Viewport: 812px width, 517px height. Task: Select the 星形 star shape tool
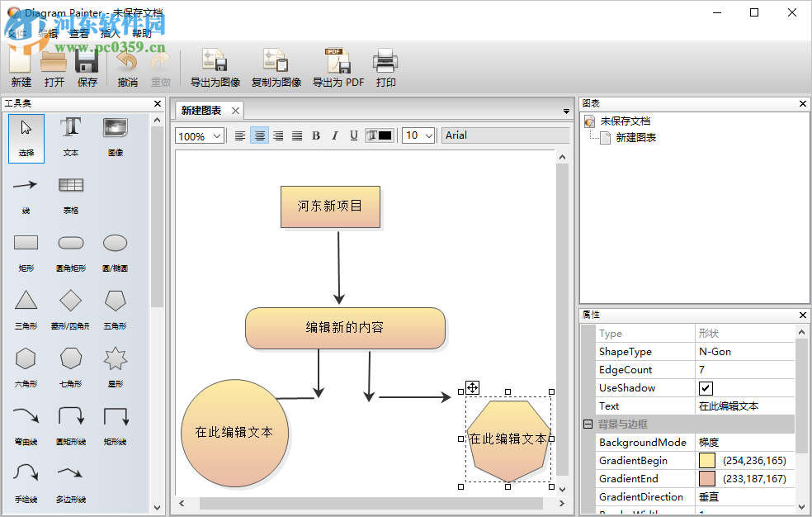(x=115, y=358)
